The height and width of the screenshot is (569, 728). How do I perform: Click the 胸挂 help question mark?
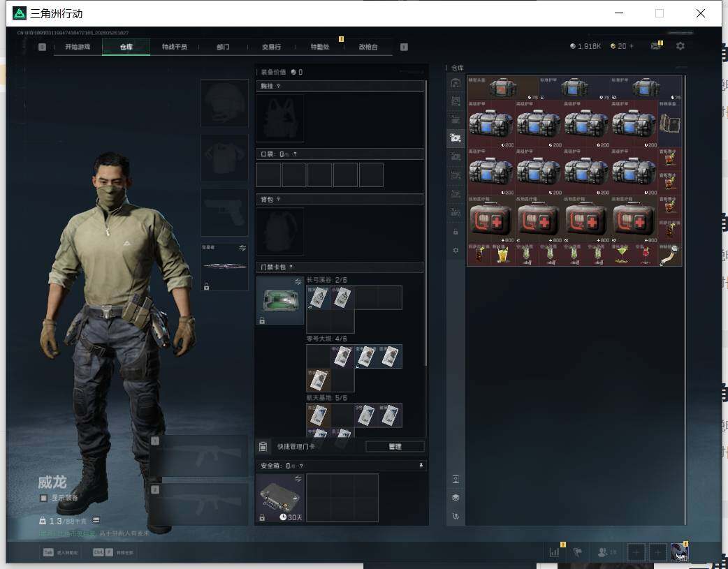point(278,87)
